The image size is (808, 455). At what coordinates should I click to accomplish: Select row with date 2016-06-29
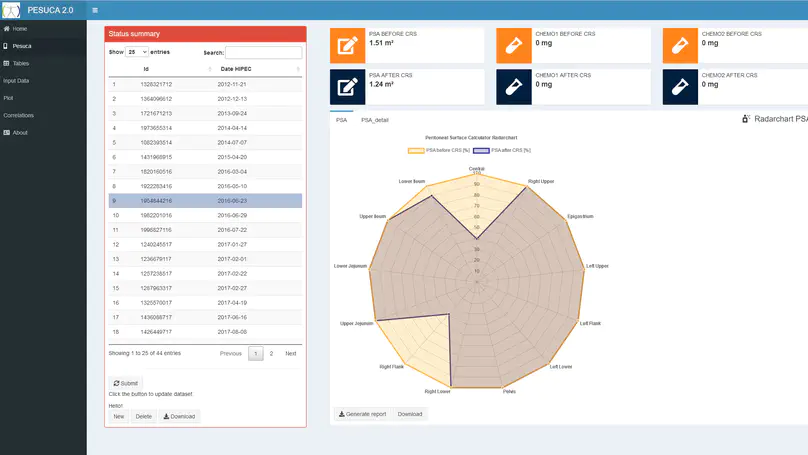click(x=205, y=215)
